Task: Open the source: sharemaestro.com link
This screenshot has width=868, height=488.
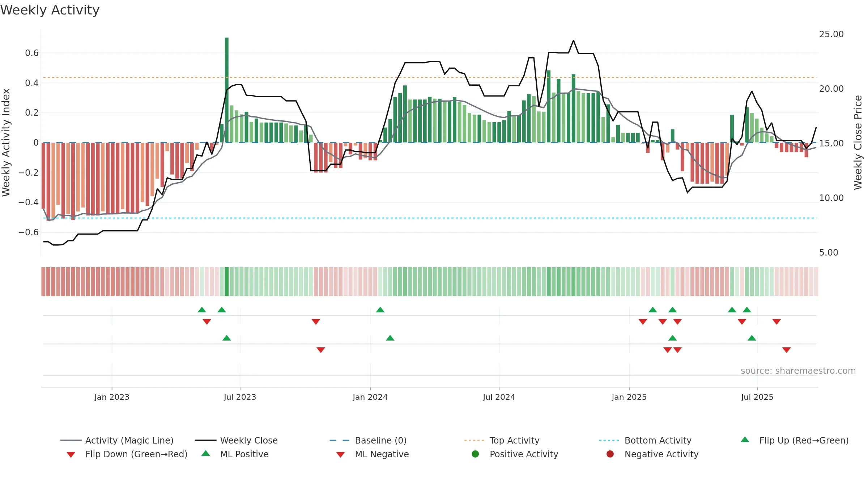Action: 798,371
